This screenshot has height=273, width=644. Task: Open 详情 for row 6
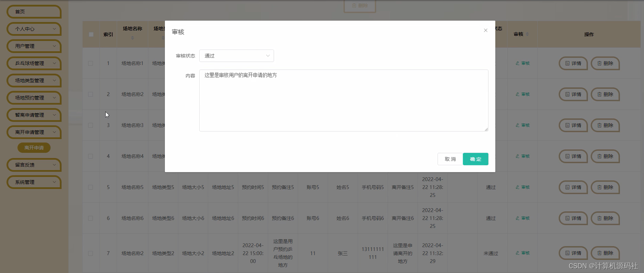tap(573, 218)
